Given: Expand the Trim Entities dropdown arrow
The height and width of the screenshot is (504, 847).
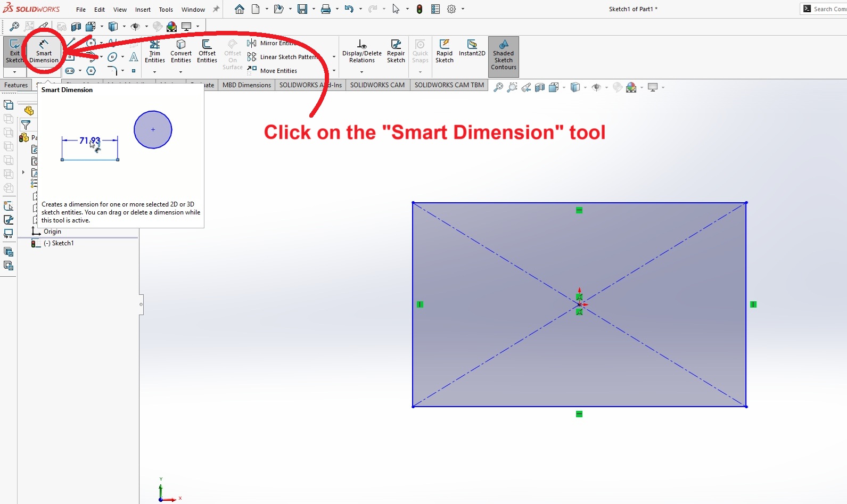Looking at the screenshot, I should (x=155, y=72).
